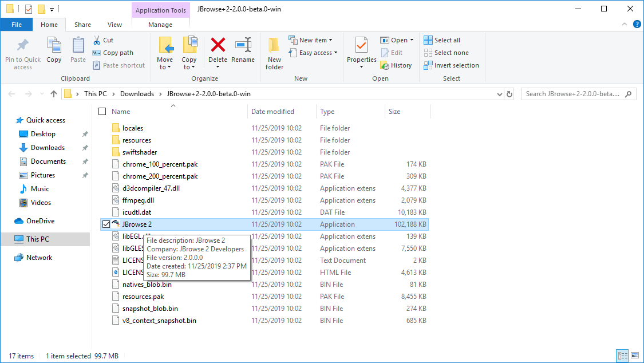The width and height of the screenshot is (644, 363).
Task: Open Videos in the navigation pane
Action: [41, 203]
